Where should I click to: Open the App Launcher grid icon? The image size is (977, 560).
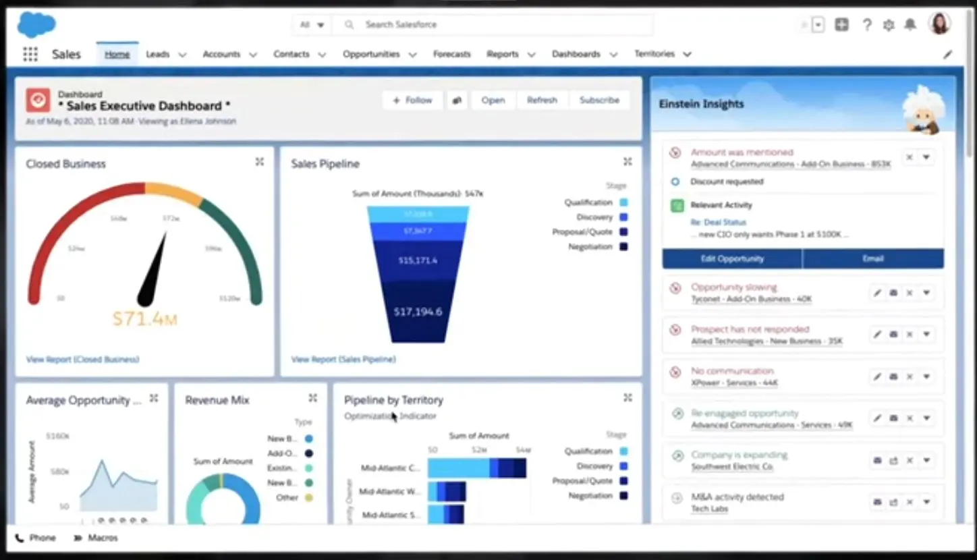click(30, 55)
